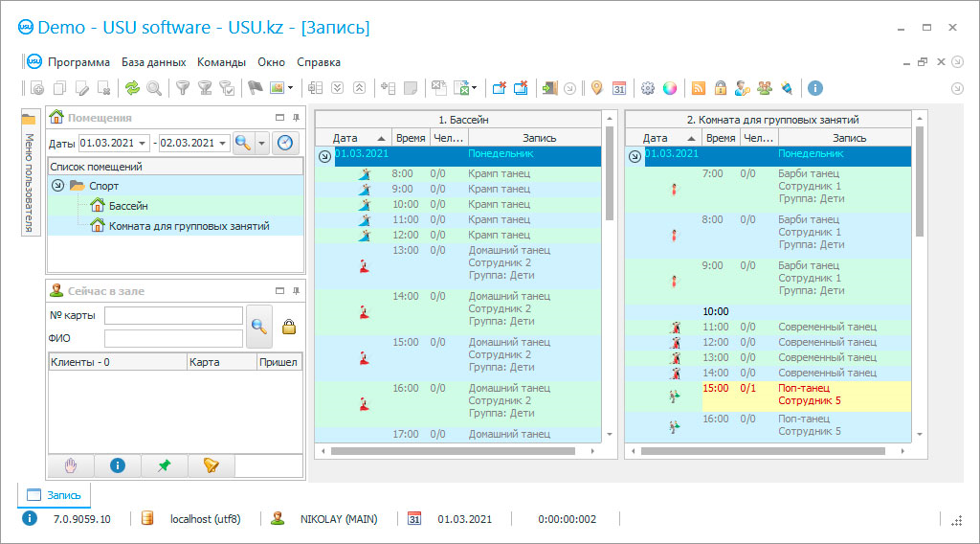
Task: Open the Excel export dropdown arrow
Action: click(475, 88)
